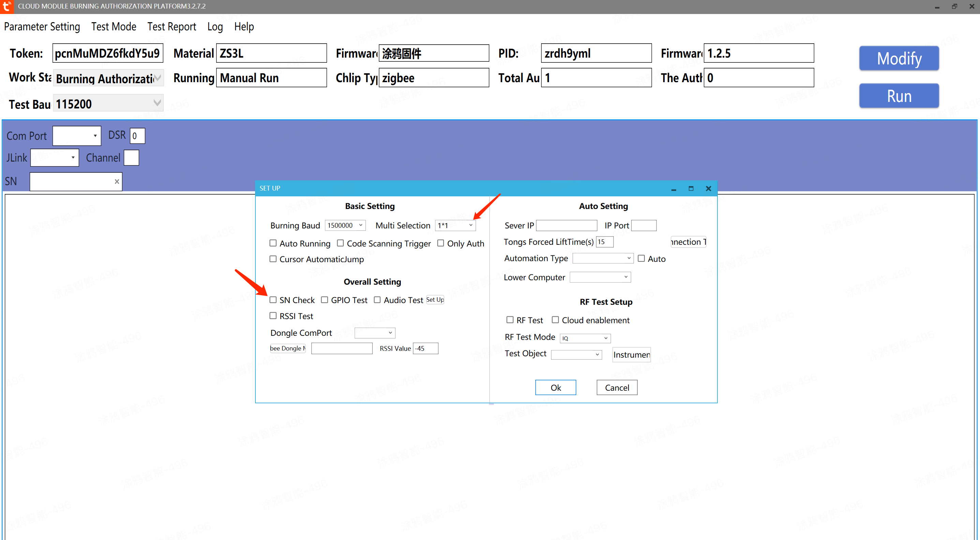This screenshot has height=540, width=980.
Task: Enable the SN Check checkbox
Action: click(x=273, y=300)
